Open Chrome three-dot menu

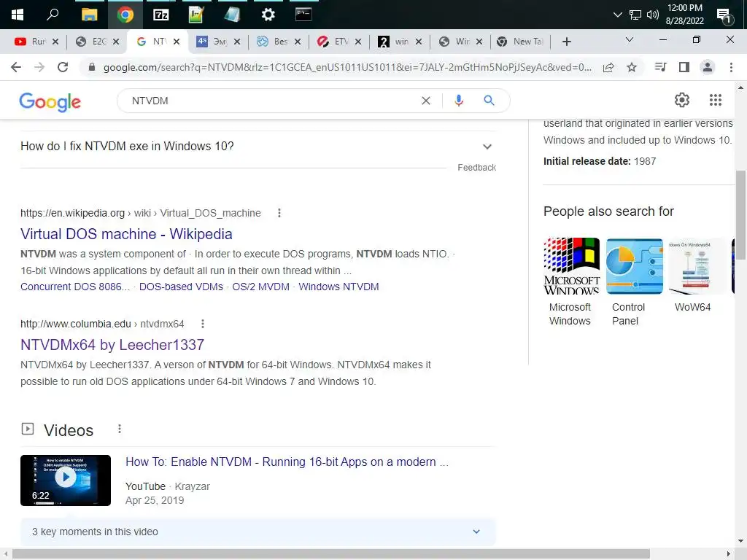coord(731,67)
